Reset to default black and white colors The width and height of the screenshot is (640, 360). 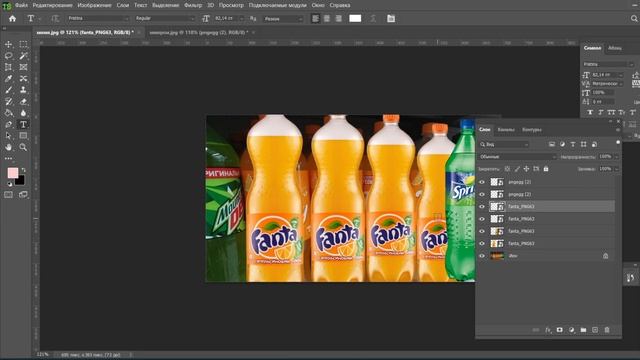10,184
